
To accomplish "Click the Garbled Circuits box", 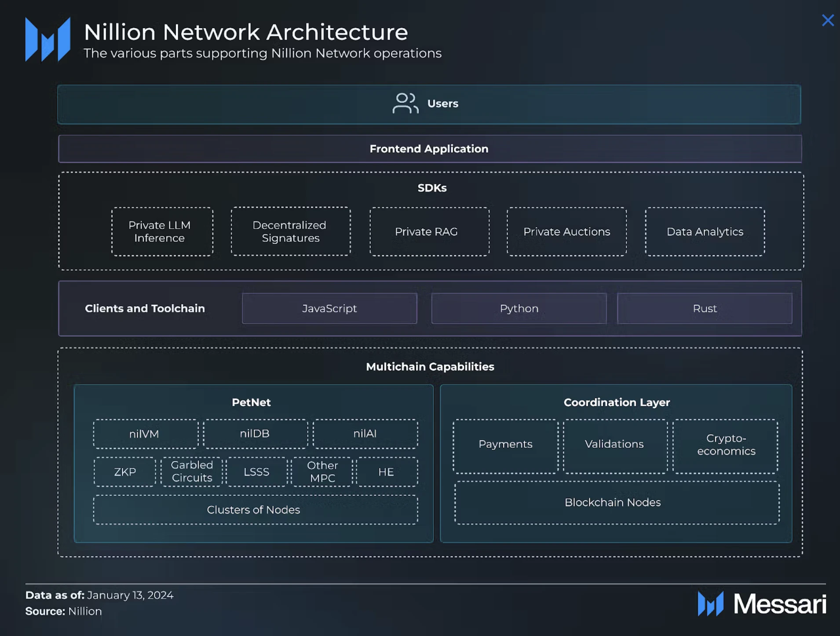I will pyautogui.click(x=192, y=472).
